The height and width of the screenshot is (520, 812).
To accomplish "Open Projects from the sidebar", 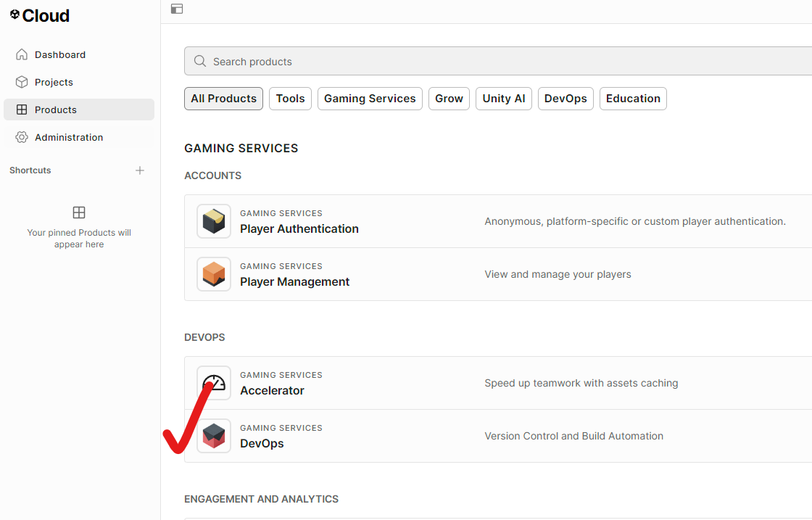I will coord(79,82).
